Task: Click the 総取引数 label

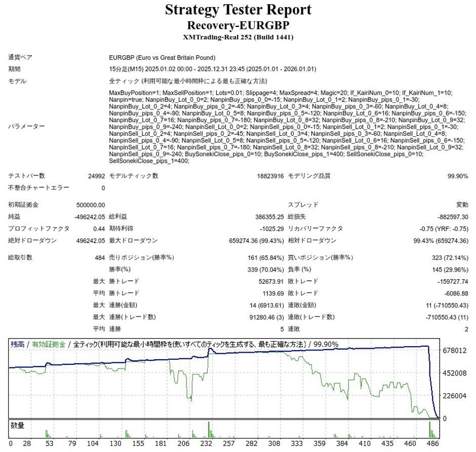Action: click(20, 257)
